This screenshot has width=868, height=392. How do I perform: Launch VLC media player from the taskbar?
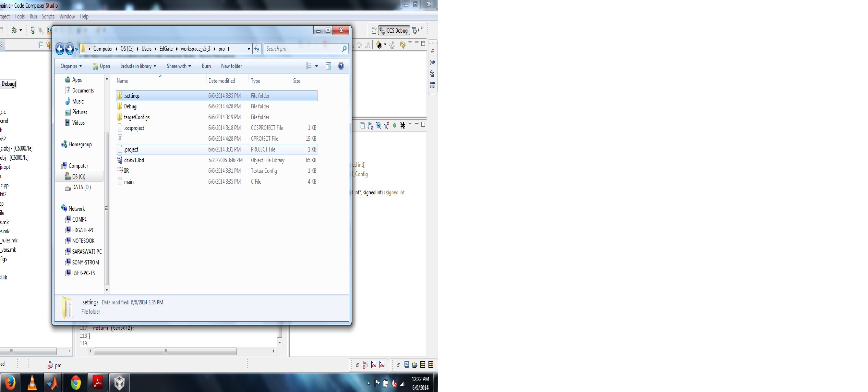point(32,383)
